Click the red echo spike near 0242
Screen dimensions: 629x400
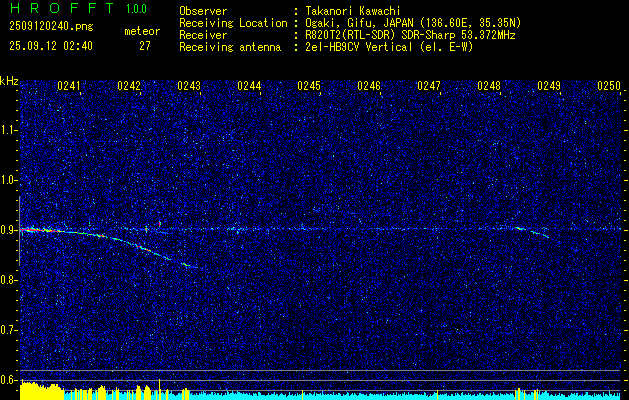[160, 223]
